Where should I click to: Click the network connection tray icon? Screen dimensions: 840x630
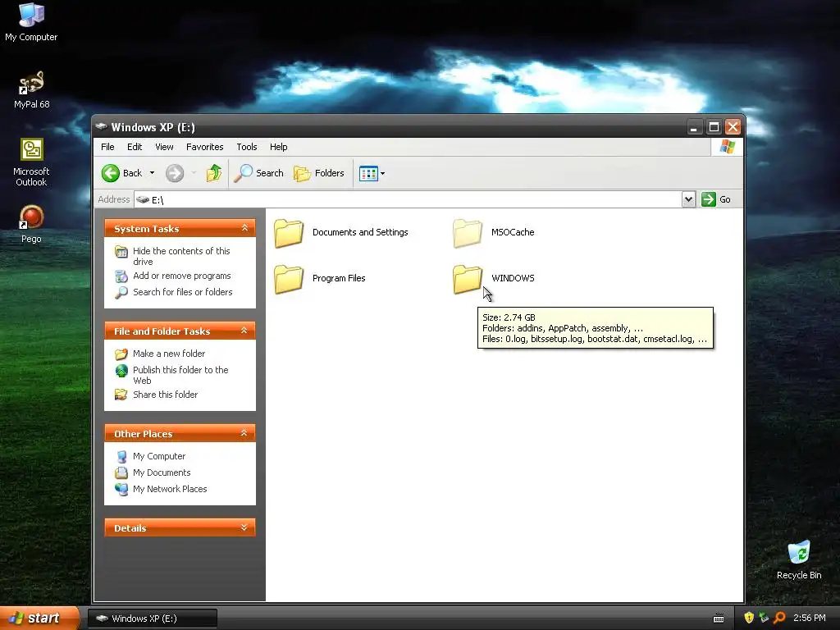coord(764,618)
